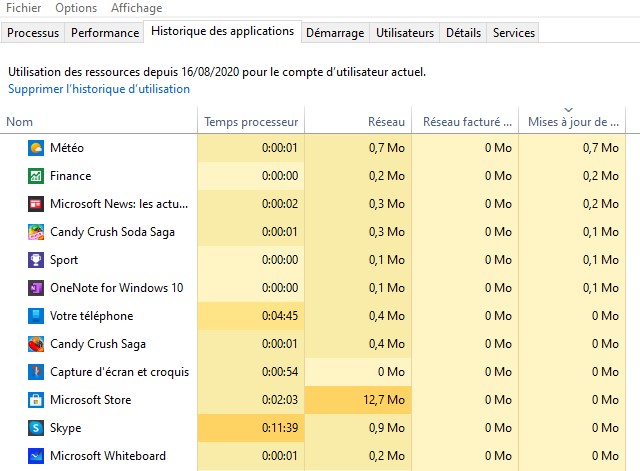Click the sort arrow above Mises à jour
This screenshot has height=471, width=640.
tap(569, 110)
